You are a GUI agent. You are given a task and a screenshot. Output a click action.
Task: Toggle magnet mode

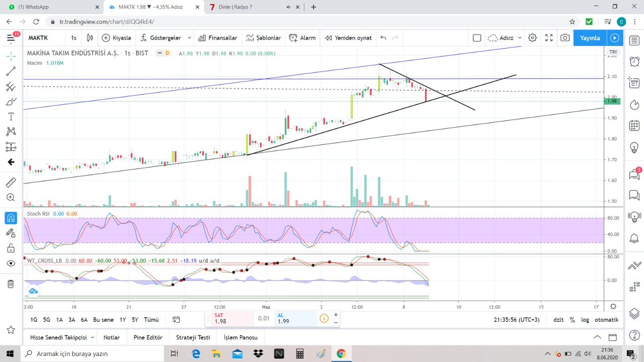[11, 218]
